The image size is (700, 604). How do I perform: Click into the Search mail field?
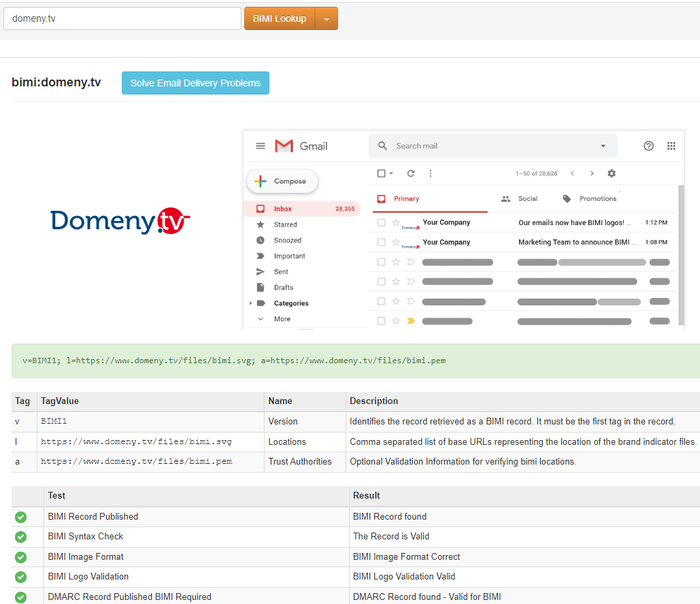coord(493,146)
